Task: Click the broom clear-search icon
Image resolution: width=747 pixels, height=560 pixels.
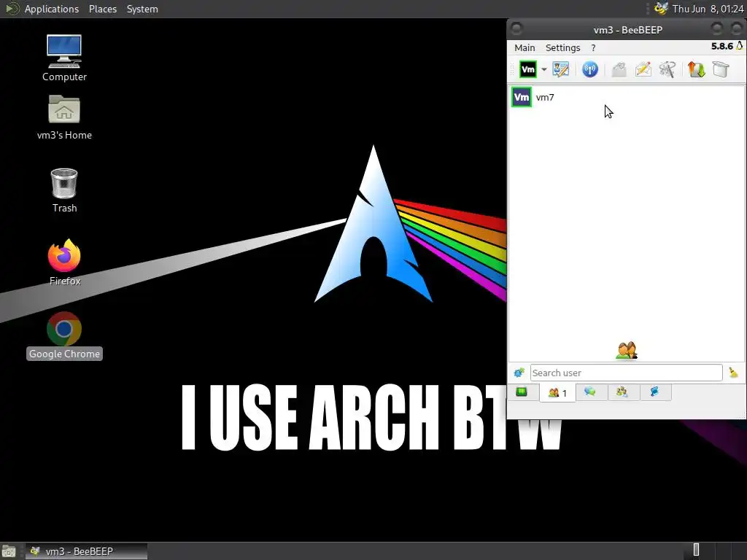Action: (x=734, y=373)
